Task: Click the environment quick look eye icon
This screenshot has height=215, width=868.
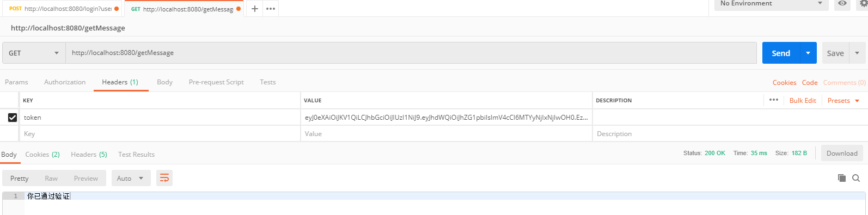Action: tap(842, 3)
